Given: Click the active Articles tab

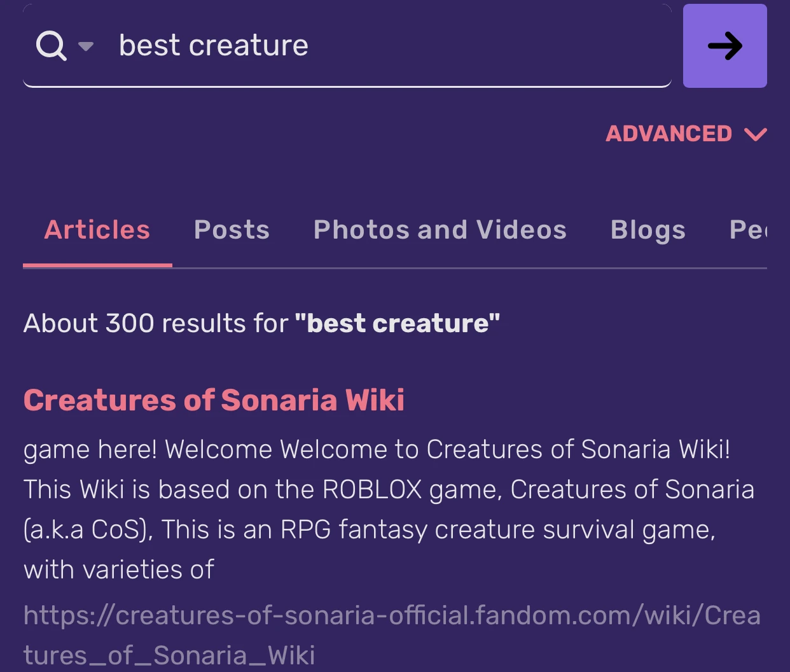Looking at the screenshot, I should (96, 230).
